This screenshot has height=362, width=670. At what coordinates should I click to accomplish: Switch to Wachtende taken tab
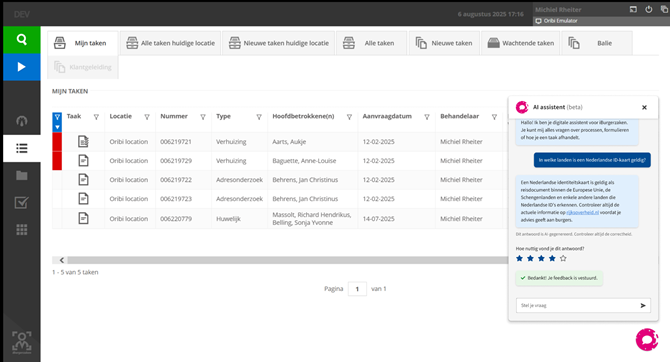[520, 43]
